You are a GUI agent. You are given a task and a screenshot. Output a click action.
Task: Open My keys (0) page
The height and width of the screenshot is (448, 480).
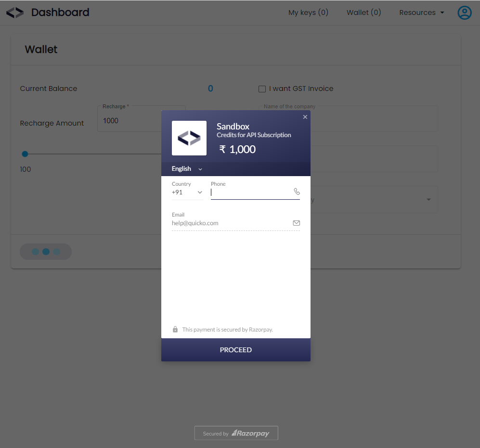click(x=308, y=13)
